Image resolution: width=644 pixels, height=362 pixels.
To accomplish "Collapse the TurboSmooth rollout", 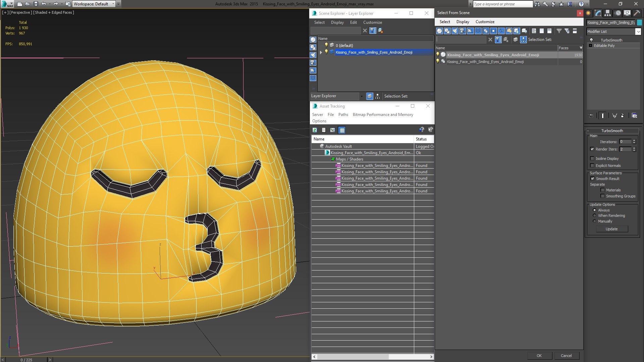I will pyautogui.click(x=612, y=131).
